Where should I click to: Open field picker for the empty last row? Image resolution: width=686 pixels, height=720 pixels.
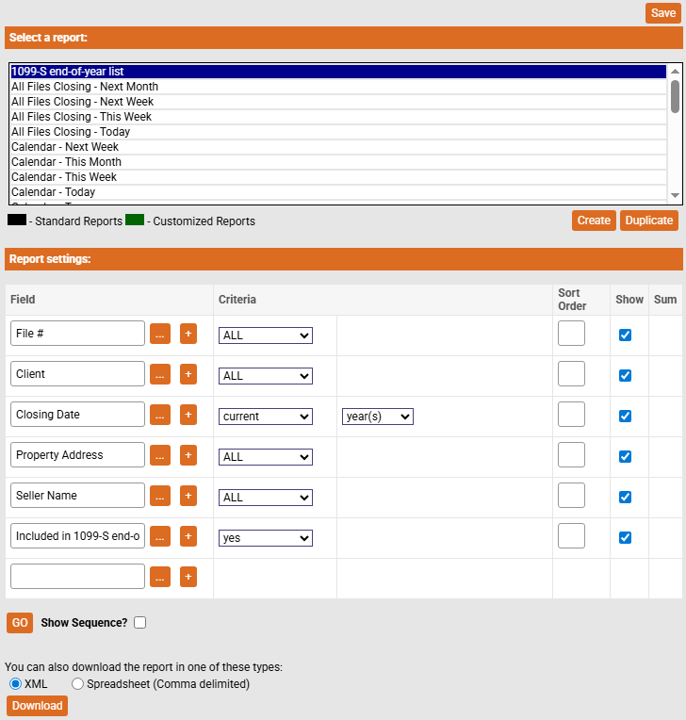click(x=160, y=577)
